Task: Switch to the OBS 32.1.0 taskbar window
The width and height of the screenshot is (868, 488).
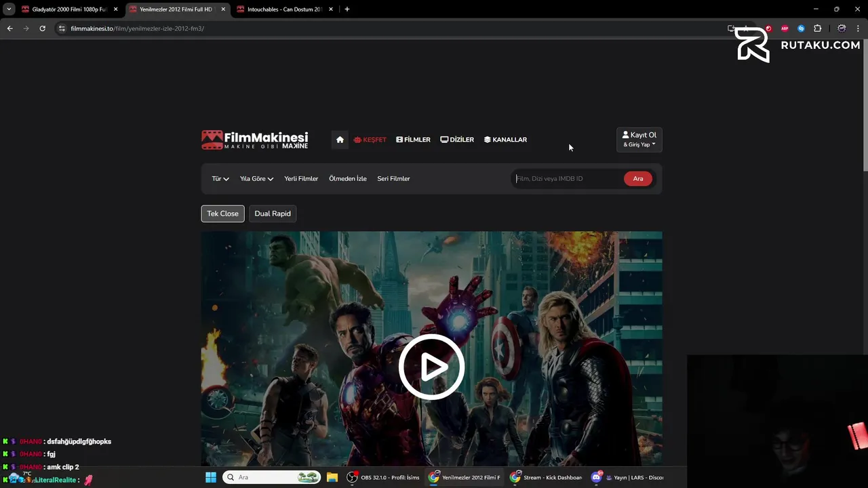Action: (384, 477)
